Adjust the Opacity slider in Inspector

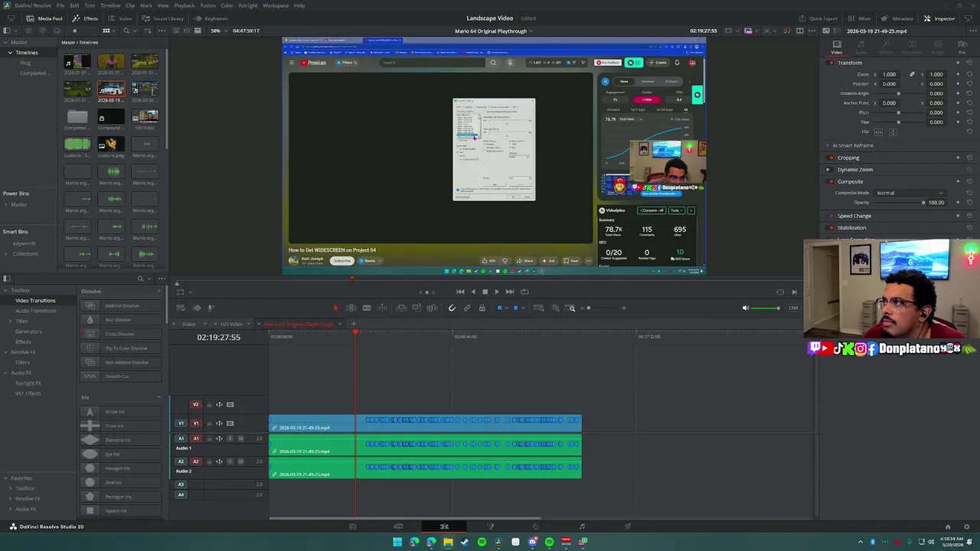(x=899, y=203)
